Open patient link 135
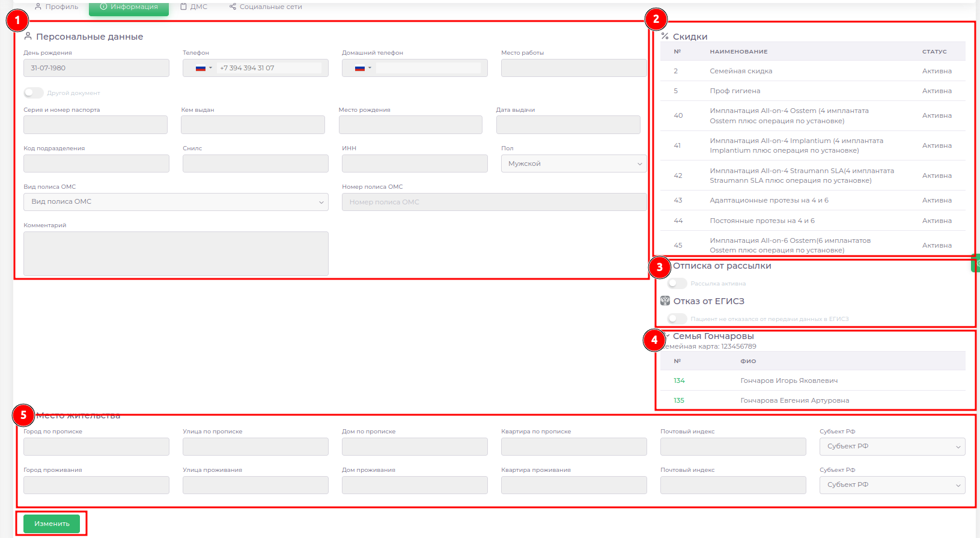The height and width of the screenshot is (538, 980). [x=679, y=400]
